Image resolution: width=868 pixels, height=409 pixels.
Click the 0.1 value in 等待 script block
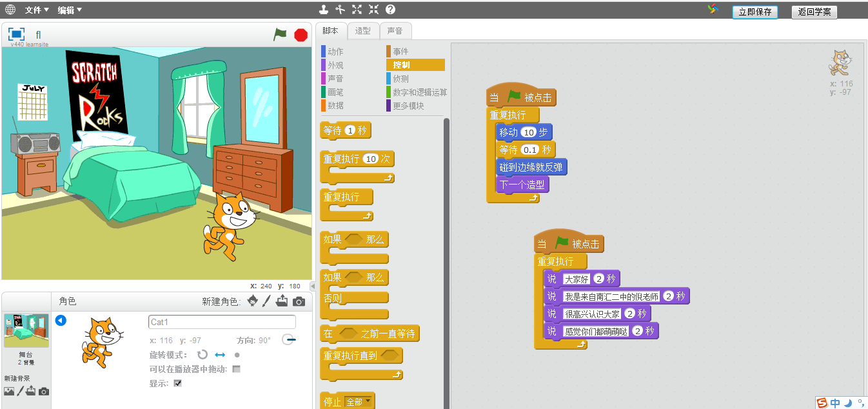[x=530, y=150]
